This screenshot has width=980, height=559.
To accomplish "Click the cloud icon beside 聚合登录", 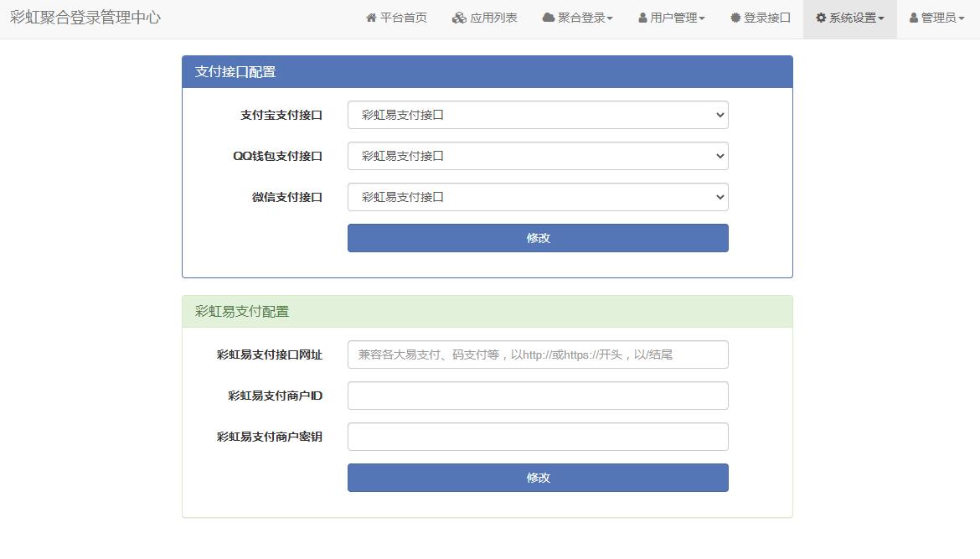I will [548, 18].
